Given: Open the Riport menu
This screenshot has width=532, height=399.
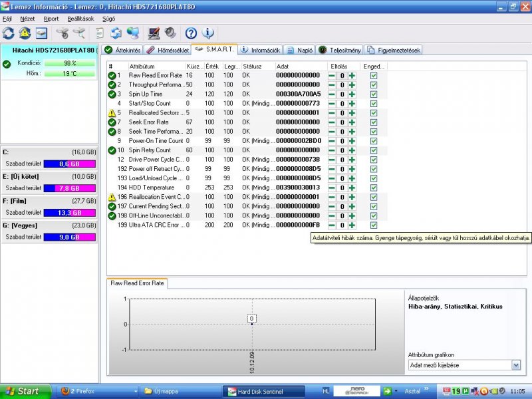Looking at the screenshot, I should (x=51, y=19).
